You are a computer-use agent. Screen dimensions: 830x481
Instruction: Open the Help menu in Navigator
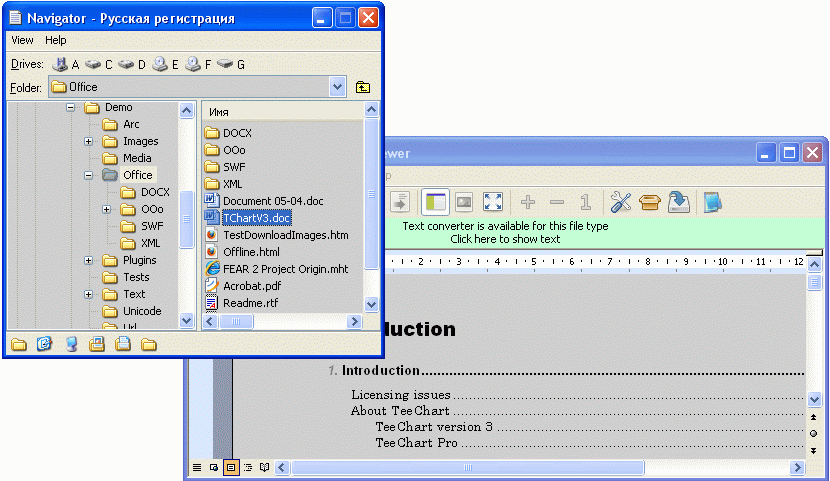pyautogui.click(x=56, y=40)
